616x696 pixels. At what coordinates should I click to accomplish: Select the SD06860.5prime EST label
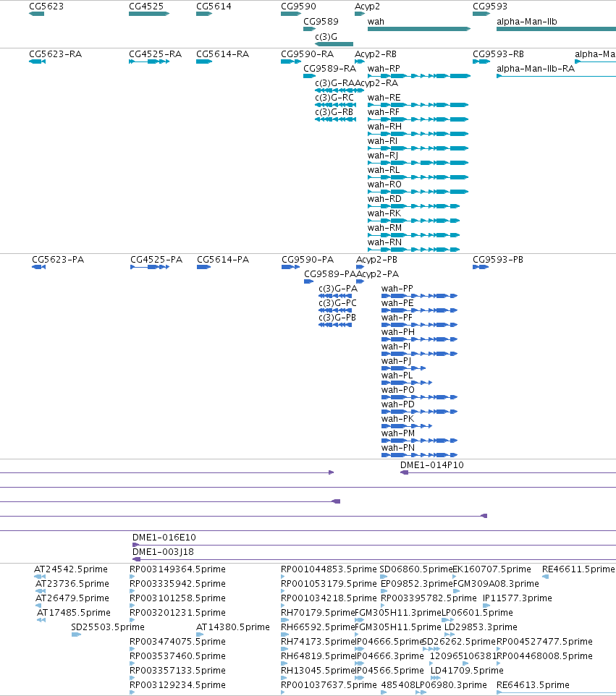click(416, 569)
